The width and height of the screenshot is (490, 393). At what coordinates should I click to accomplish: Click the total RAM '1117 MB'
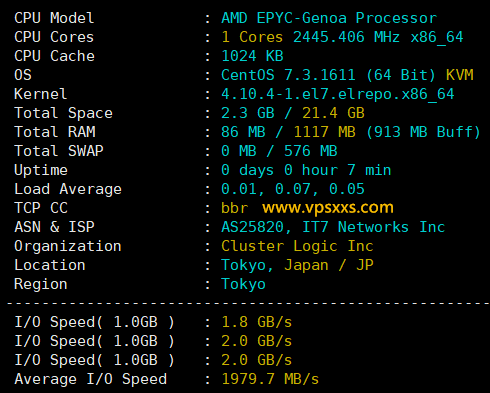coord(324,132)
